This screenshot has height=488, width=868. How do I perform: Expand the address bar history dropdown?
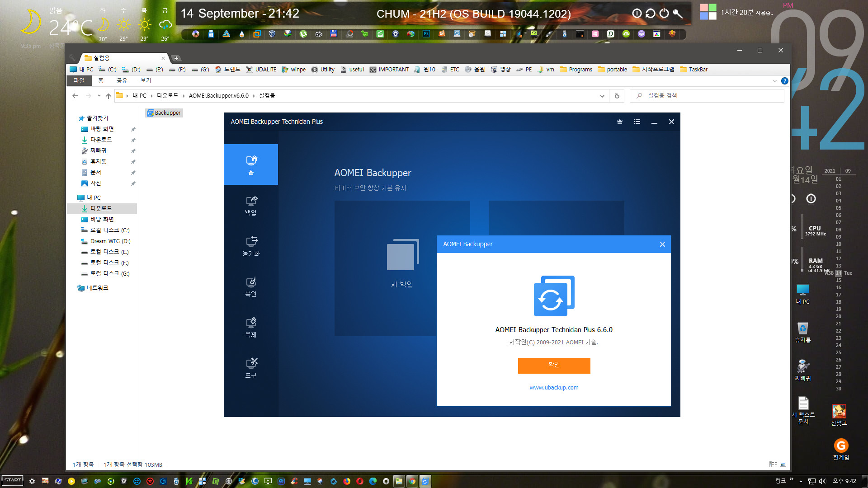(602, 96)
